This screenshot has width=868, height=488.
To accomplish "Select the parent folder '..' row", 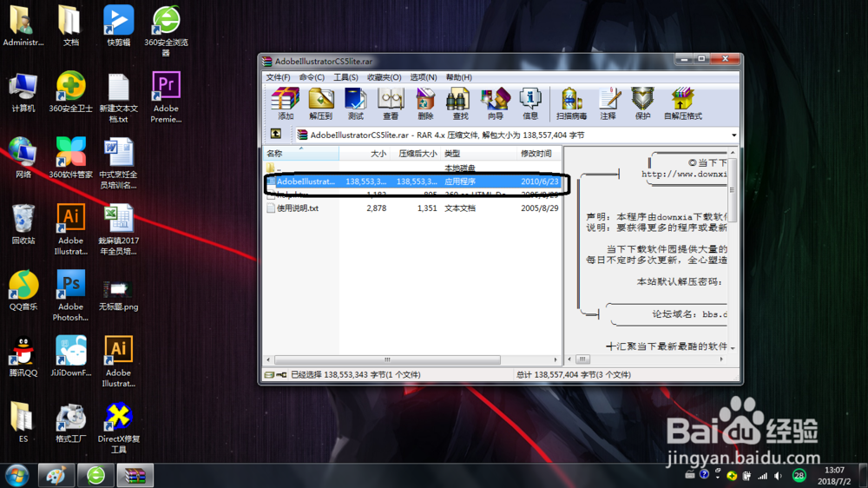I will click(412, 168).
